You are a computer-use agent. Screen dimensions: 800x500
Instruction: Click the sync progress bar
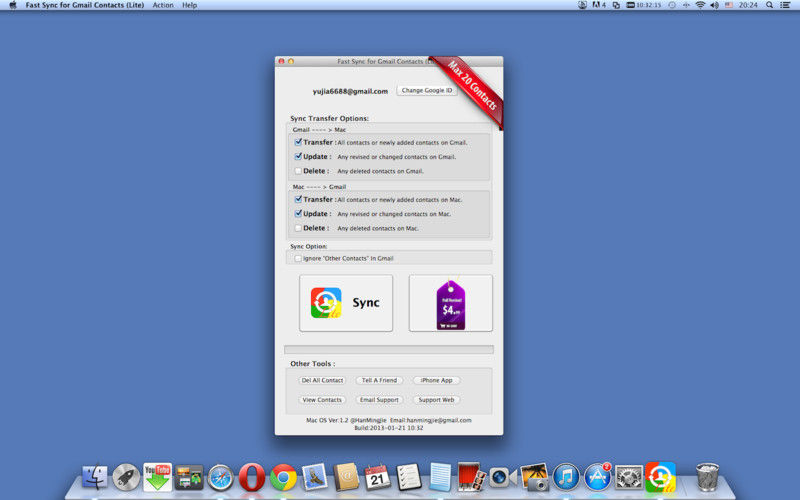tap(389, 349)
